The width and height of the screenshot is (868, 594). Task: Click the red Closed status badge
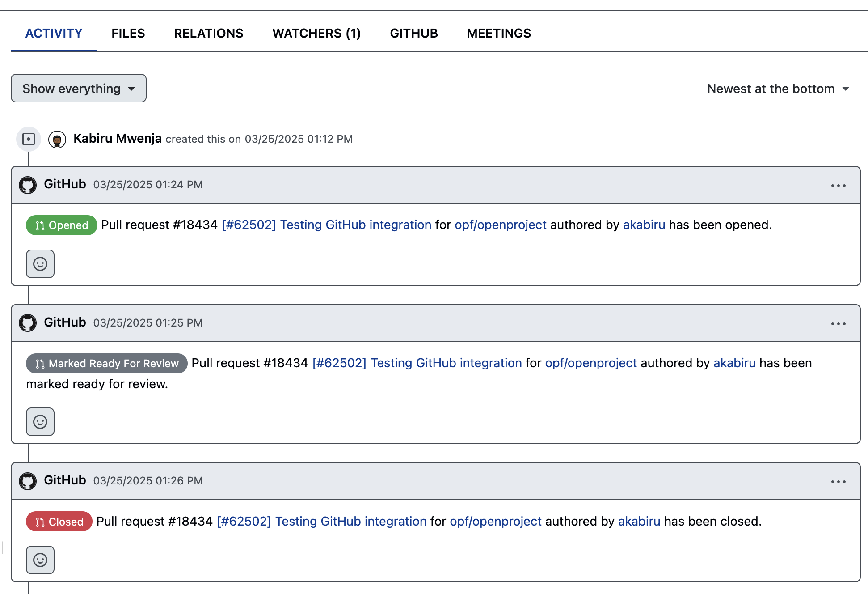(59, 522)
